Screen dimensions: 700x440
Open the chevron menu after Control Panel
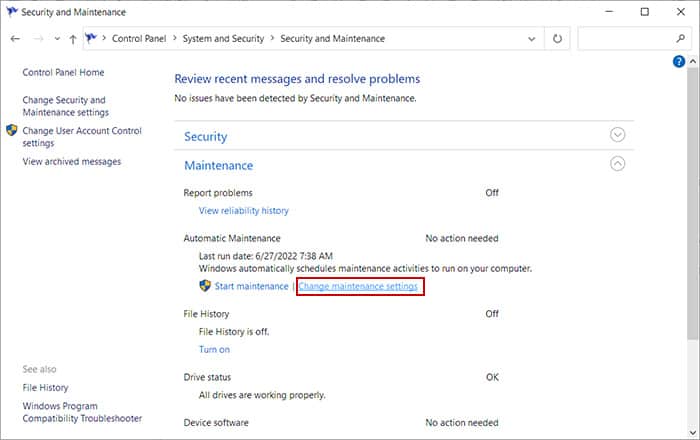175,38
